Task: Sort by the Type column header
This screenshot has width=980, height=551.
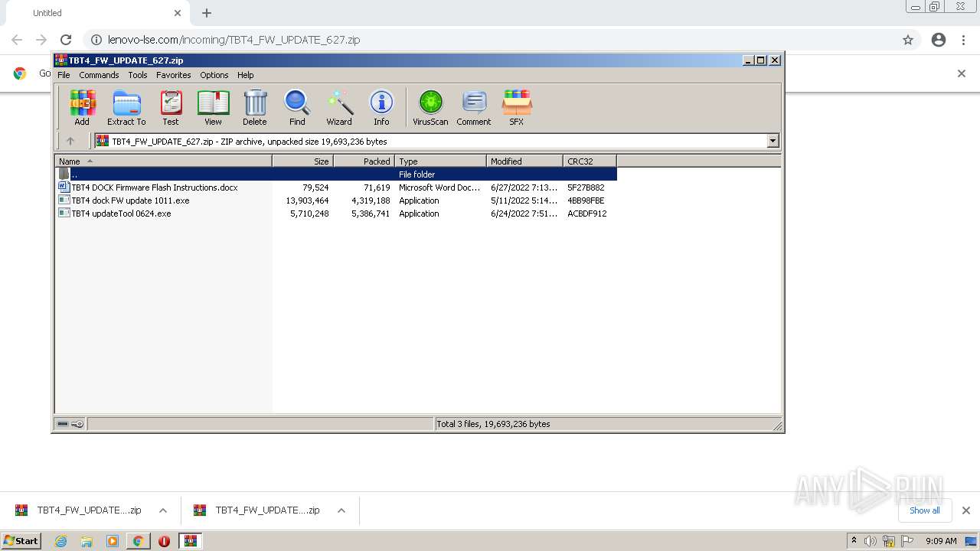Action: coord(440,161)
